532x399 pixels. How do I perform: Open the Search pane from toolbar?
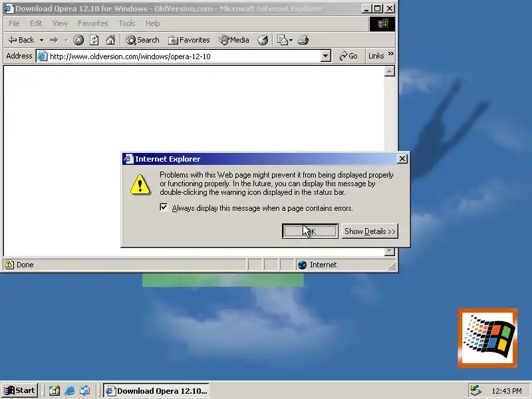tap(142, 40)
